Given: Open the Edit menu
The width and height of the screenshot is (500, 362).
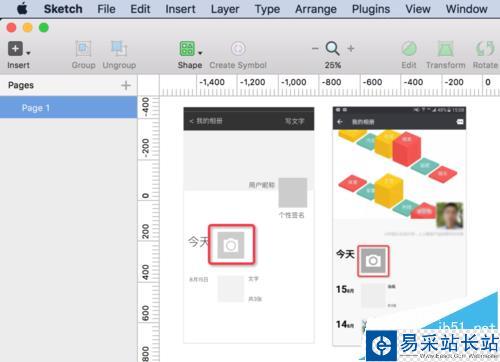Looking at the screenshot, I should tap(140, 9).
